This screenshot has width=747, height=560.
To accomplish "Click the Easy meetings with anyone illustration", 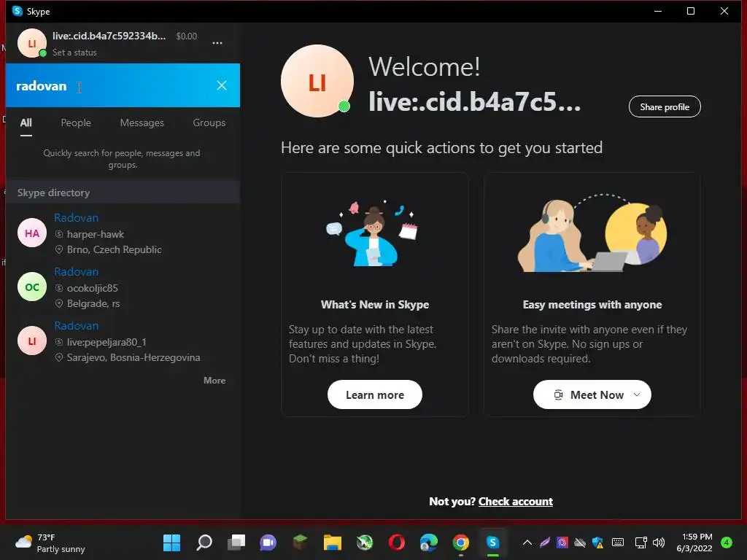I will point(592,233).
